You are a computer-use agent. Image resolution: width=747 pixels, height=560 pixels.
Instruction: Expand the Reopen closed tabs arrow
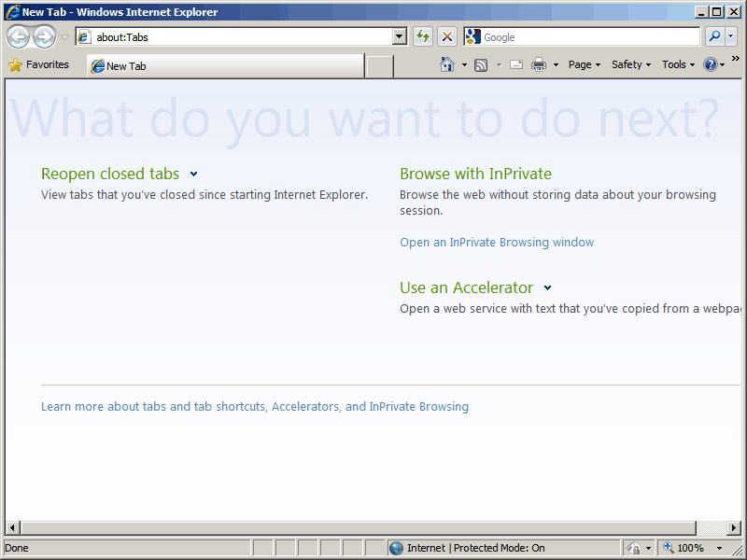(x=193, y=174)
